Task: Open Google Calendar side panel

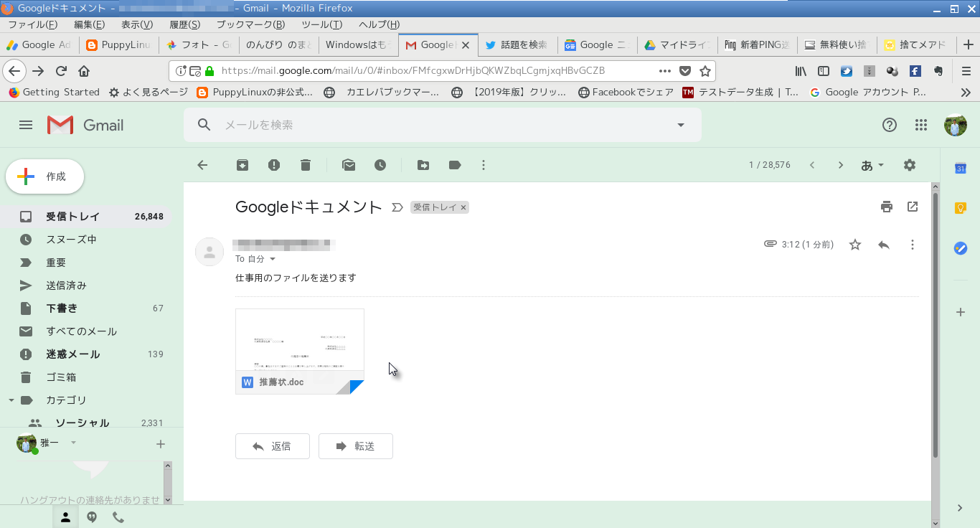Action: [960, 169]
